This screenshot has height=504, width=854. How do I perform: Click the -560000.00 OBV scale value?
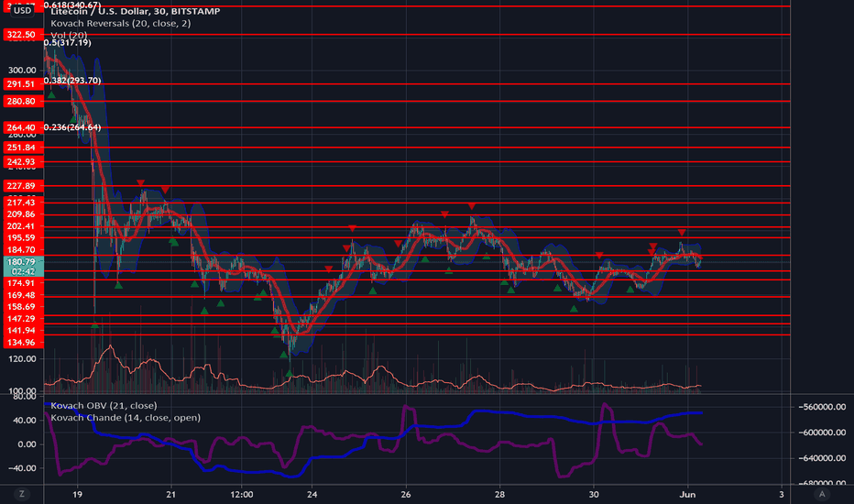[x=821, y=407]
